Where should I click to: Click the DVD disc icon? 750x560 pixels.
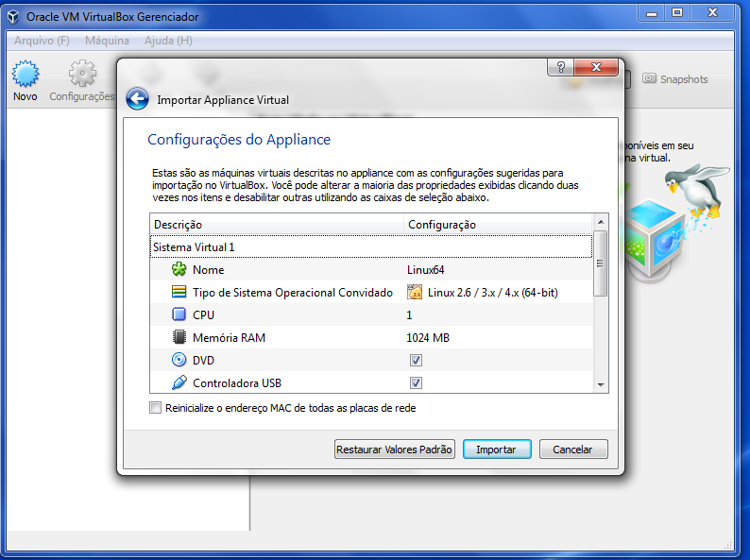(179, 361)
